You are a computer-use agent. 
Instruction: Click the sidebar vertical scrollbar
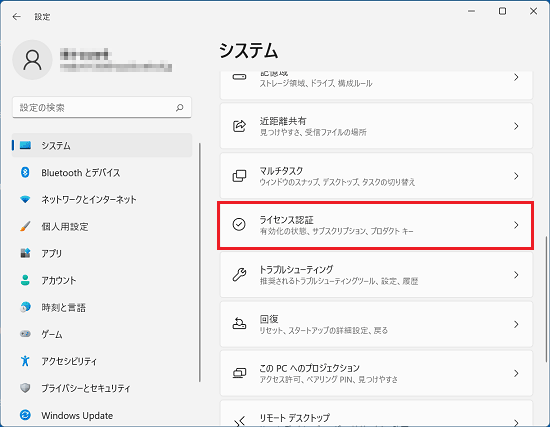[x=200, y=262]
